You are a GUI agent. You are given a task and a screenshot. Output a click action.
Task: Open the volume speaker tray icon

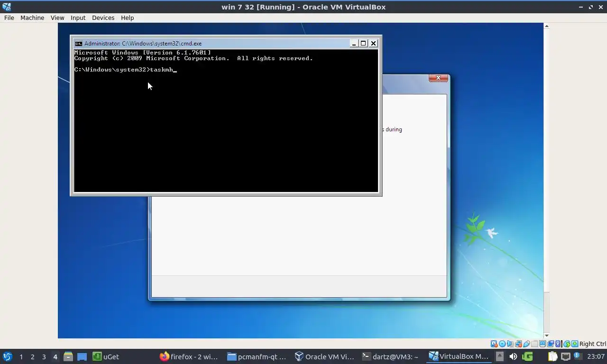point(513,356)
